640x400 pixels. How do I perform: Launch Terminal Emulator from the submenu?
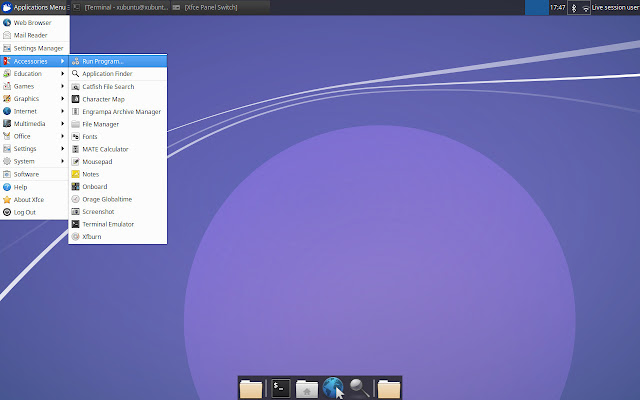point(118,224)
